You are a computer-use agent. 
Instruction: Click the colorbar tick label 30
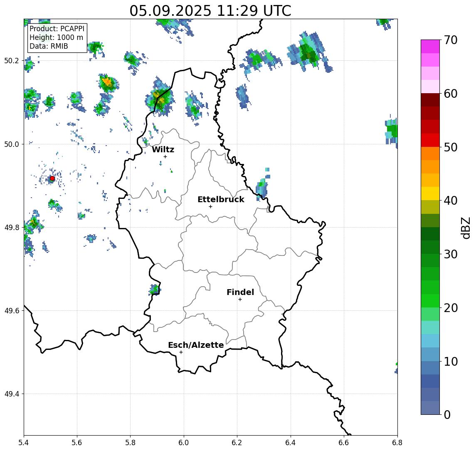451,254
